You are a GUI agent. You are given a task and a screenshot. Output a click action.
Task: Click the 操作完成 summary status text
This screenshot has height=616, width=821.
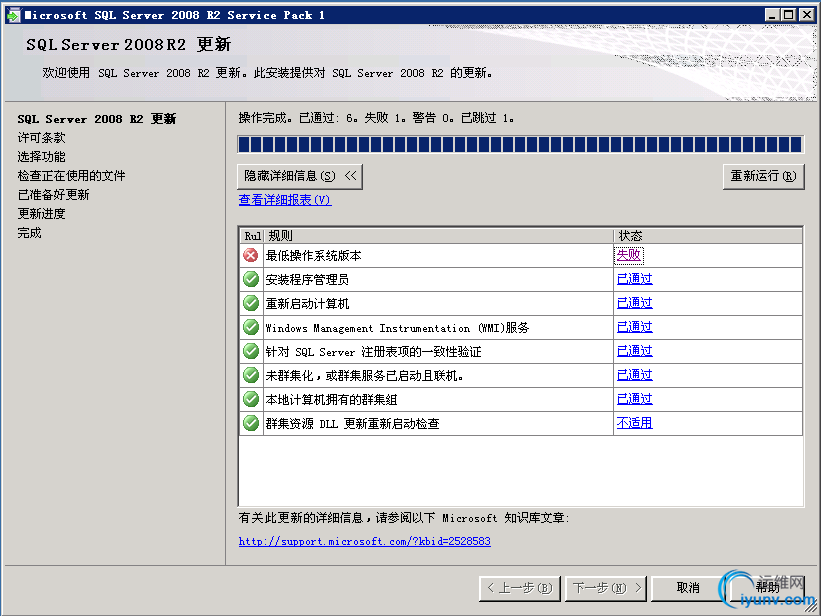coord(376,118)
